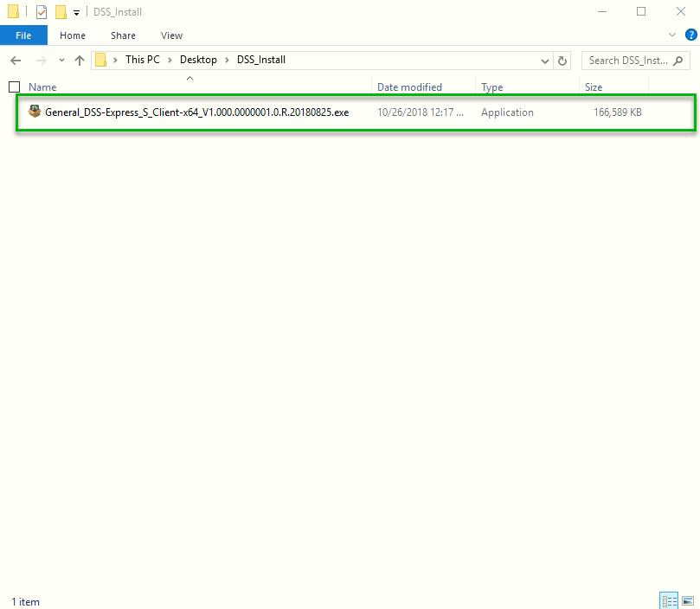This screenshot has height=609, width=700.
Task: Click the Properties quick access icon
Action: click(42, 12)
